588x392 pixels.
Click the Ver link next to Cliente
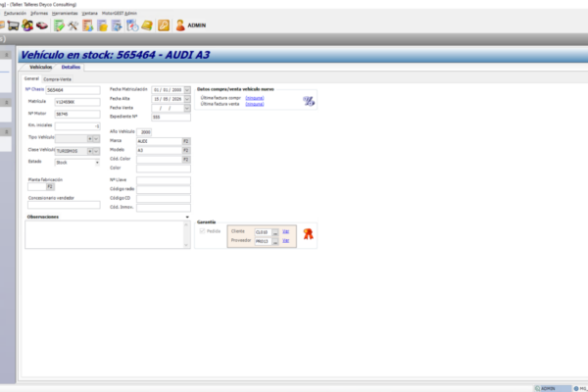coord(286,231)
